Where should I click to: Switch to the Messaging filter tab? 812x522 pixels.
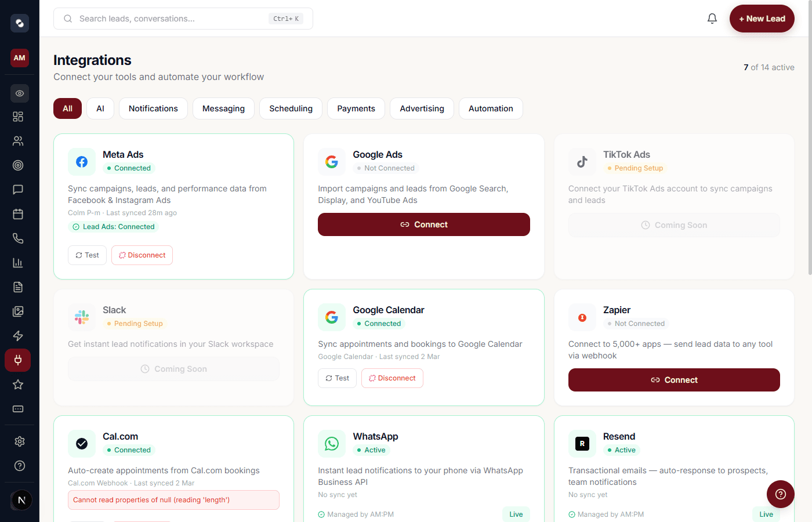[x=223, y=108]
